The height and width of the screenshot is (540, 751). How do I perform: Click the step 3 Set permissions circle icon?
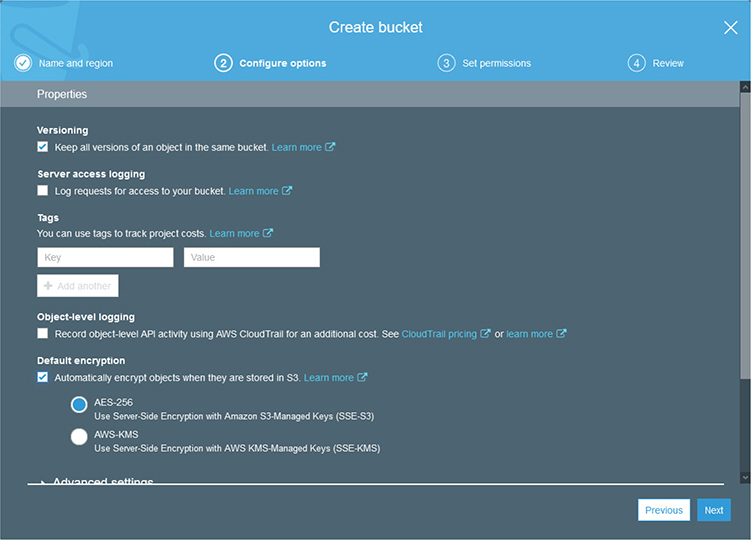tap(446, 63)
